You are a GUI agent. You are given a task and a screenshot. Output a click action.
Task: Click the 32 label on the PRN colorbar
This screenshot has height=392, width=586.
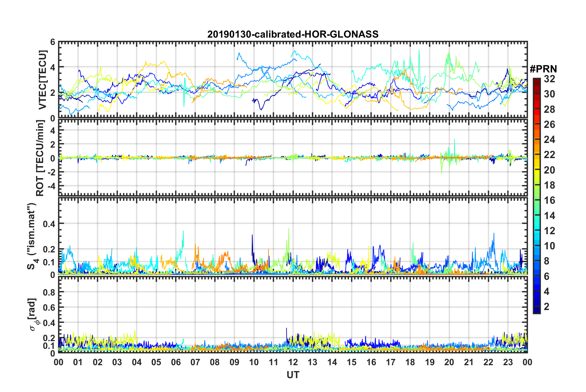549,79
